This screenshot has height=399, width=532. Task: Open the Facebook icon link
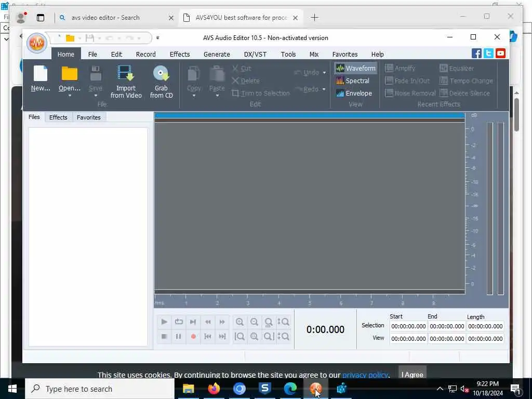click(476, 54)
